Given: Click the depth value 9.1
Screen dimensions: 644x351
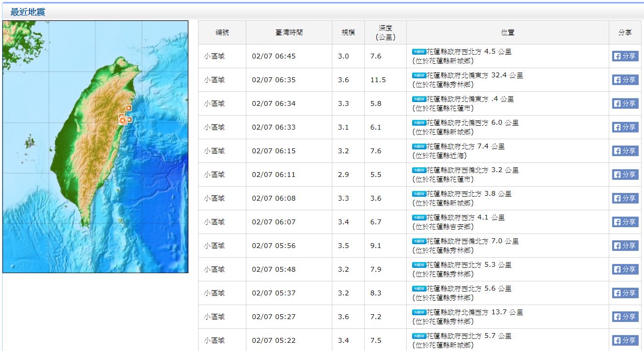Looking at the screenshot, I should point(376,246).
